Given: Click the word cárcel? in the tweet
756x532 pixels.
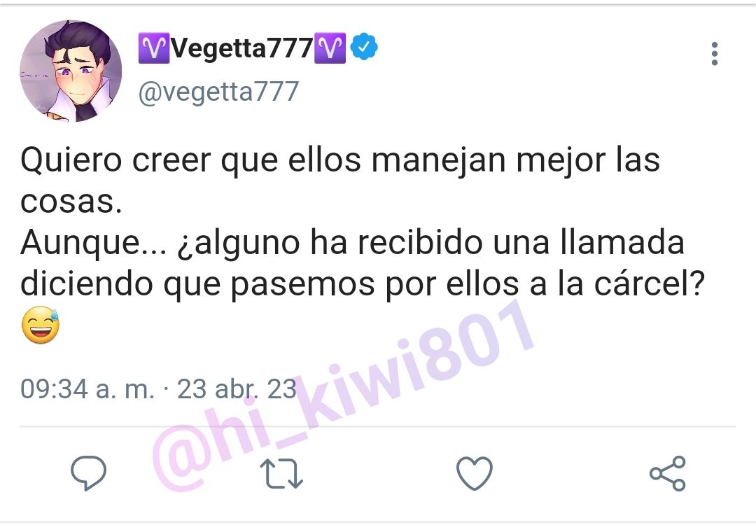Looking at the screenshot, I should [x=650, y=283].
